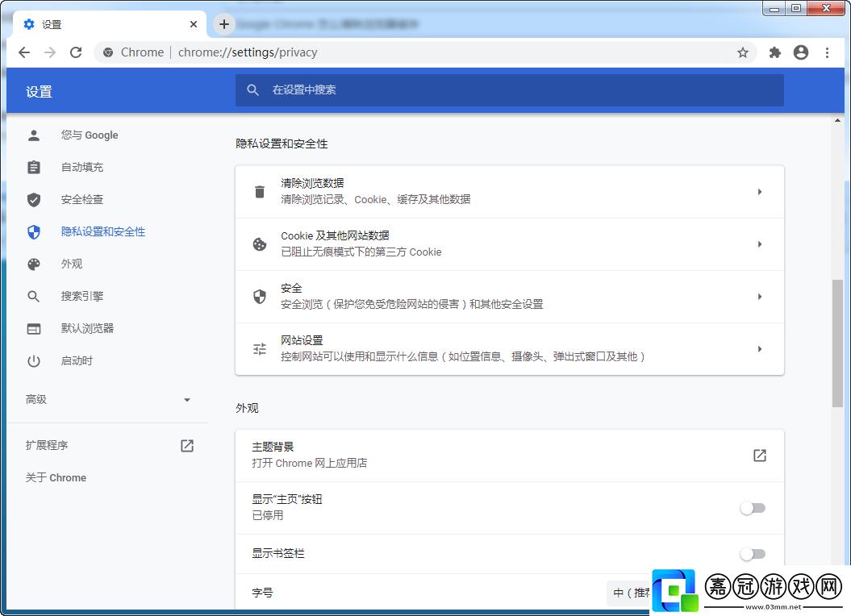Click the browser back arrow
Viewport: 851px width, 616px height.
tap(24, 52)
